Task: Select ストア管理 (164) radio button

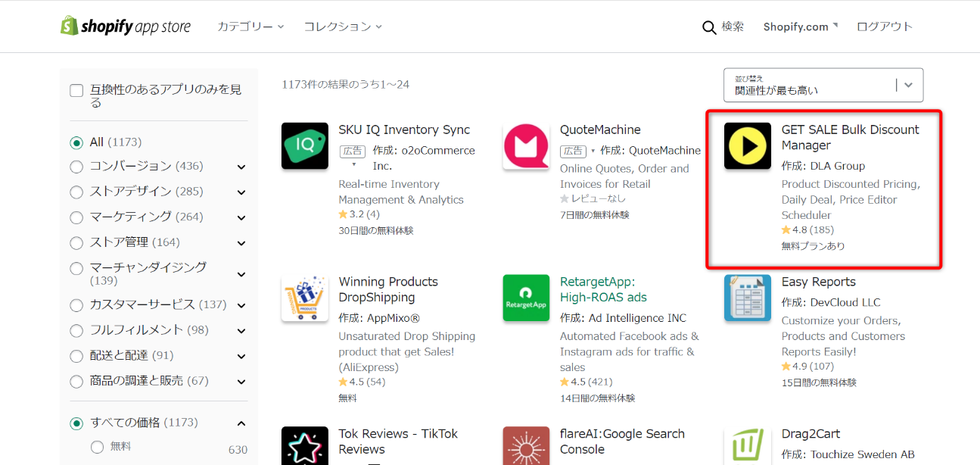Action: point(76,243)
